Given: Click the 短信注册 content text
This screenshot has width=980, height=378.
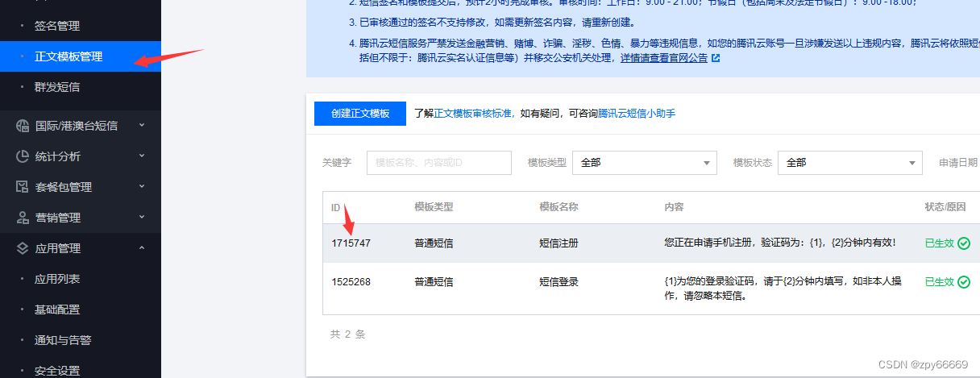Looking at the screenshot, I should [780, 243].
